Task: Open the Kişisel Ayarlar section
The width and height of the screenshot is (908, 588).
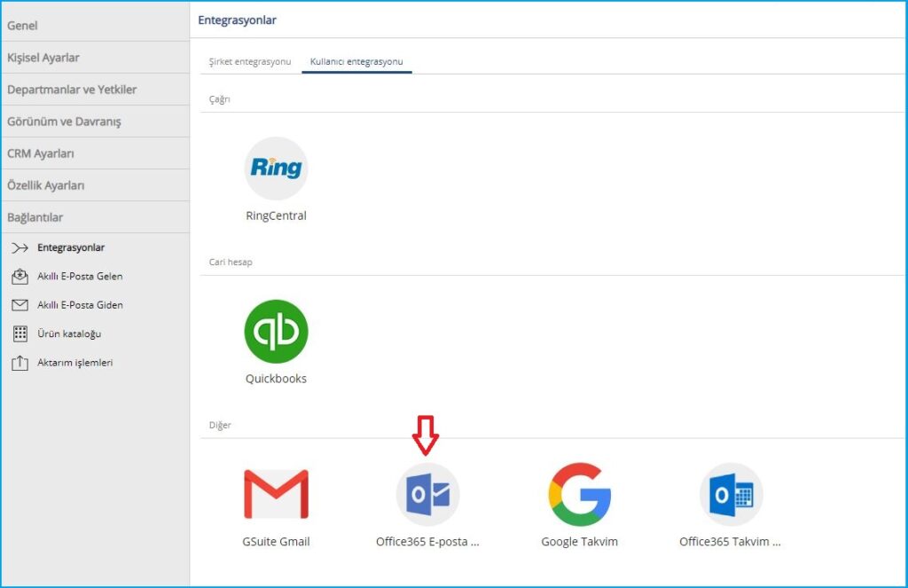Action: 95,58
